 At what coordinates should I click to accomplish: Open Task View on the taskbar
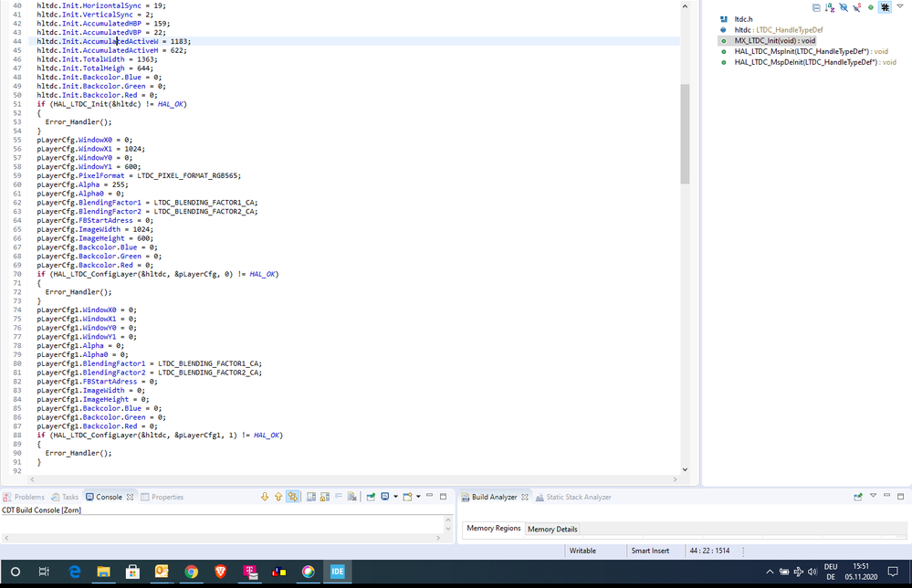click(44, 572)
